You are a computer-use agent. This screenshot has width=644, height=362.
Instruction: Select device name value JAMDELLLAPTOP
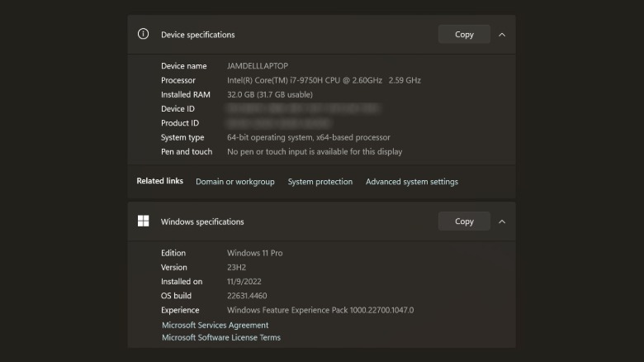pyautogui.click(x=258, y=66)
